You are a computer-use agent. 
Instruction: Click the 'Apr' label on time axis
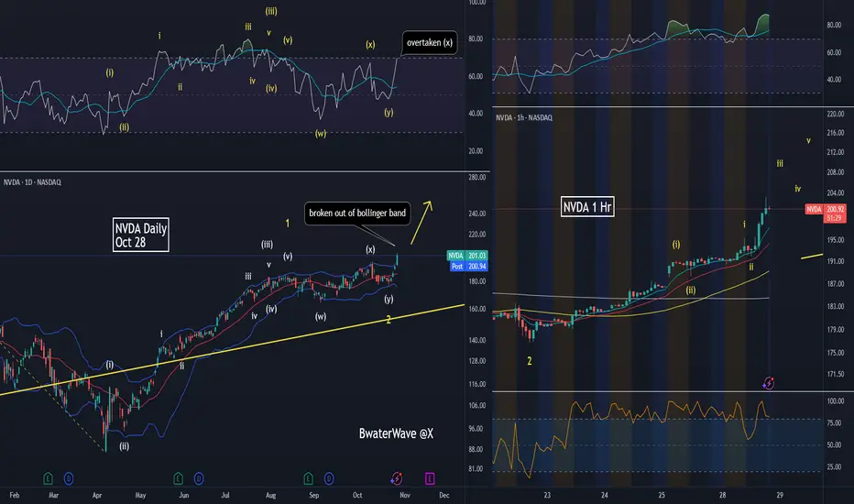[x=97, y=495]
